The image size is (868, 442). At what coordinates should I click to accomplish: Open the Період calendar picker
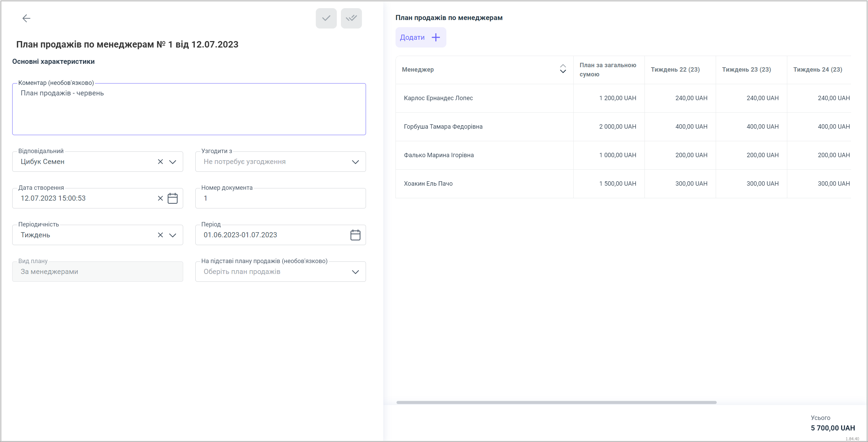pos(355,235)
